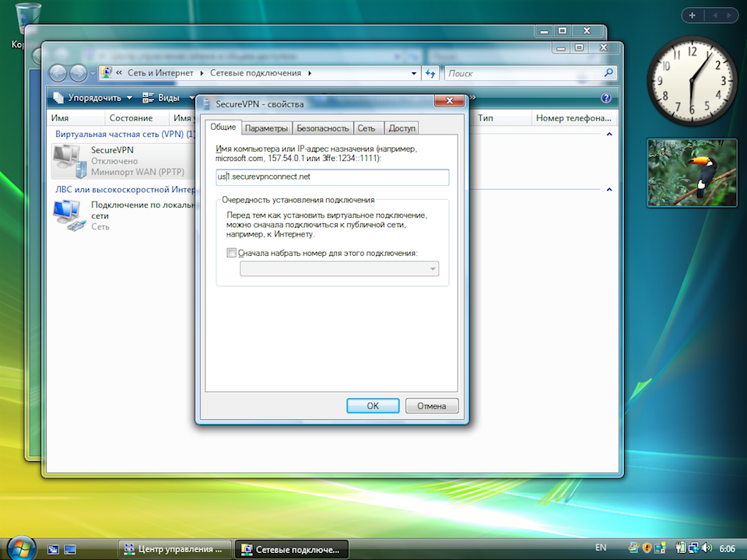Open the Доступ tab
Viewport: 747px width, 560px height.
402,128
